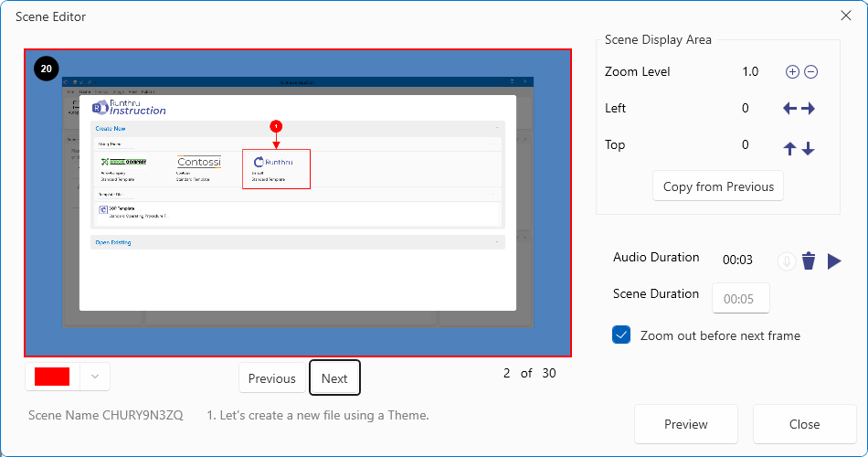Viewport: 868px width, 457px height.
Task: Click the Scene Duration time field
Action: (x=740, y=298)
